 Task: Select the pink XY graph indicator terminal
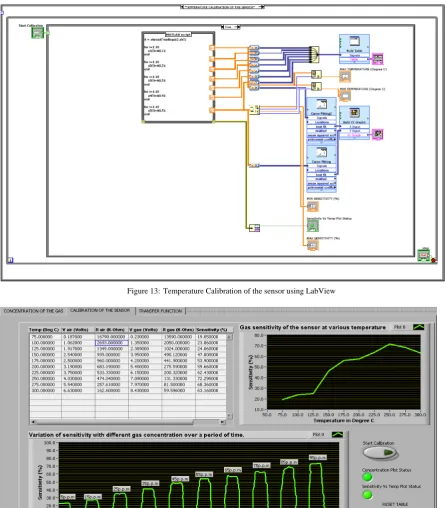(377, 134)
